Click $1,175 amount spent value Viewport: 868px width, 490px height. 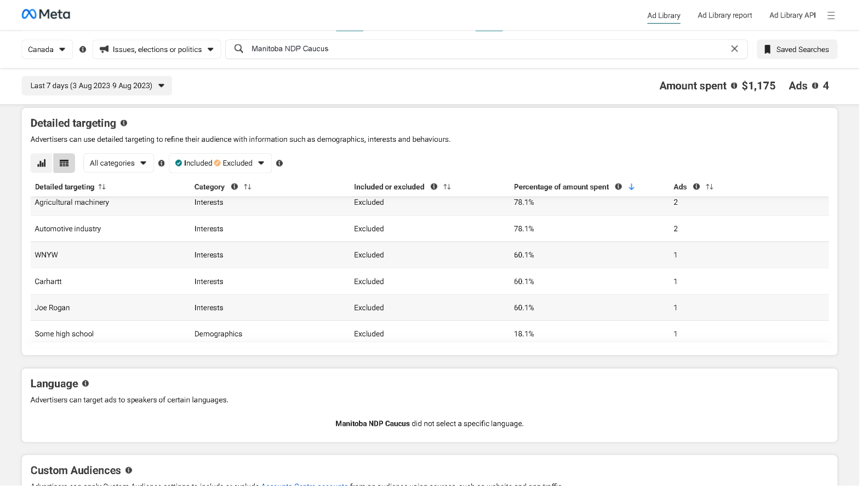click(758, 85)
